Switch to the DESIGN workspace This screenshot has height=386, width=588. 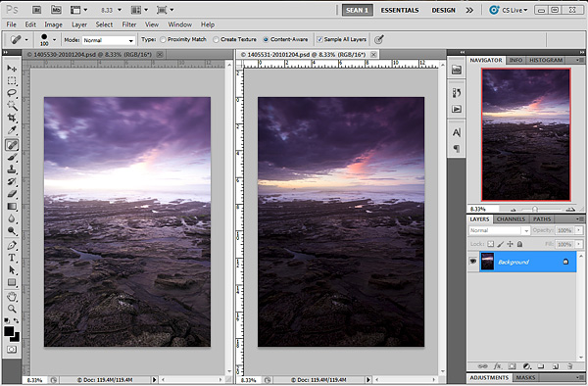tap(443, 10)
